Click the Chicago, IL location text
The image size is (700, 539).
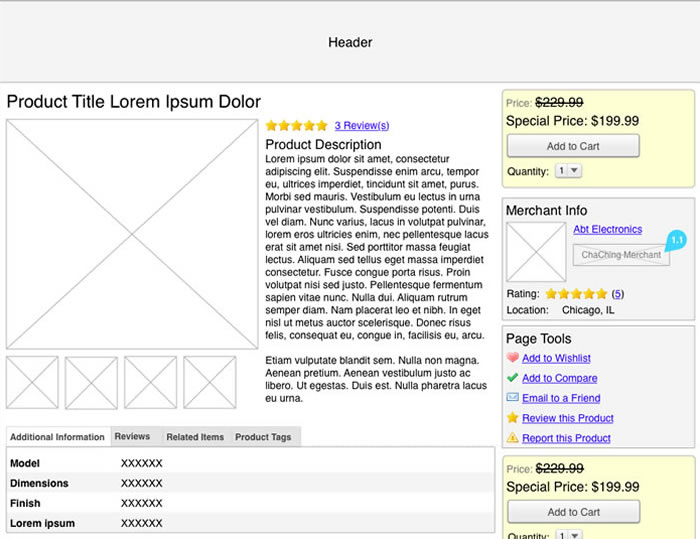point(588,310)
